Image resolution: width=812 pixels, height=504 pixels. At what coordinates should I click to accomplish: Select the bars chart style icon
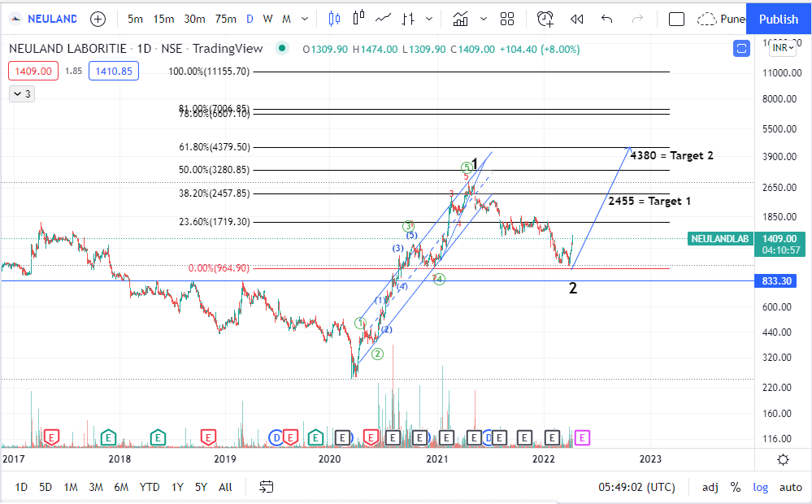pos(408,20)
